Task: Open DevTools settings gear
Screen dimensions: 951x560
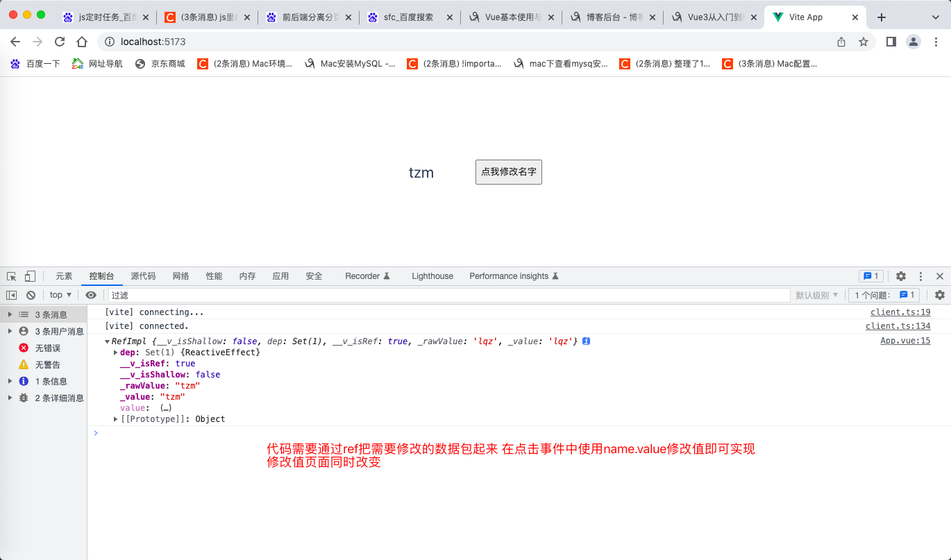Action: (x=901, y=276)
